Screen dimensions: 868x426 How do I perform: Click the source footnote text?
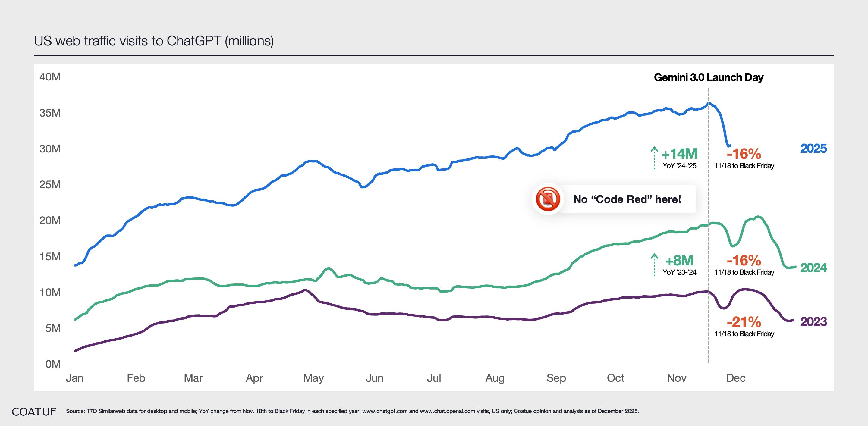(352, 411)
